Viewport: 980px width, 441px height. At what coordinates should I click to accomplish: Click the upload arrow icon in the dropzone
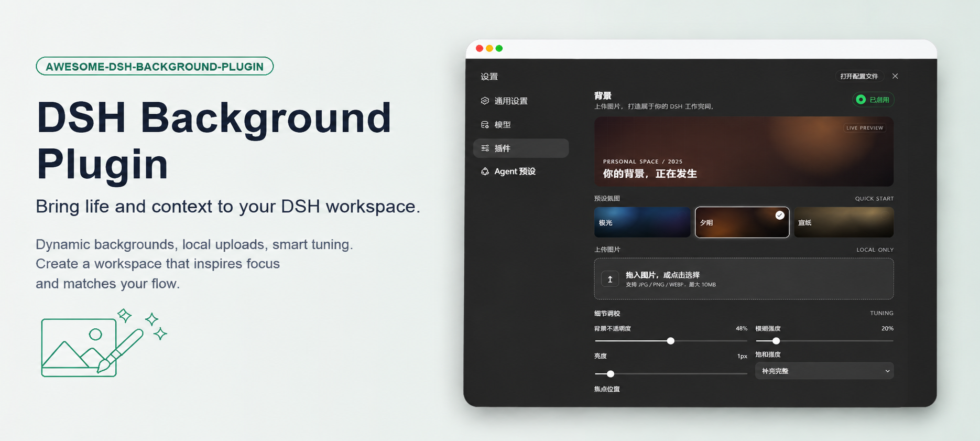pos(610,279)
